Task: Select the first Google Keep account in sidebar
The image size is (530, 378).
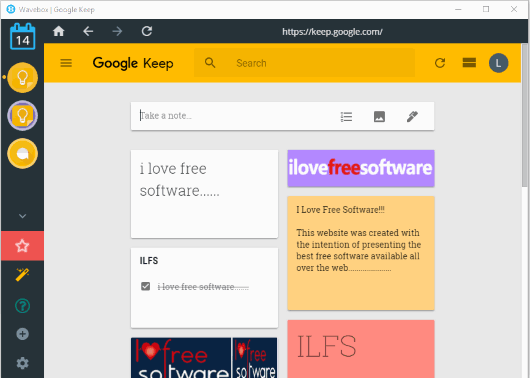Action: [x=22, y=77]
